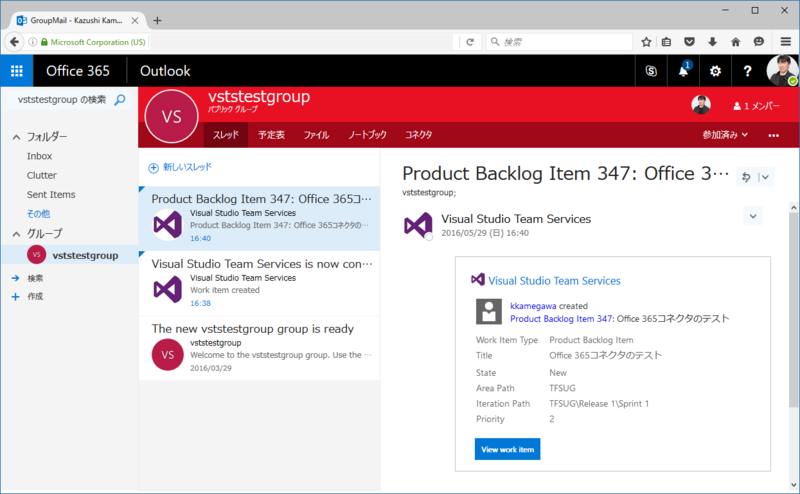Click the Outlook app title
Screen dimensions: 800x494
coord(165,71)
